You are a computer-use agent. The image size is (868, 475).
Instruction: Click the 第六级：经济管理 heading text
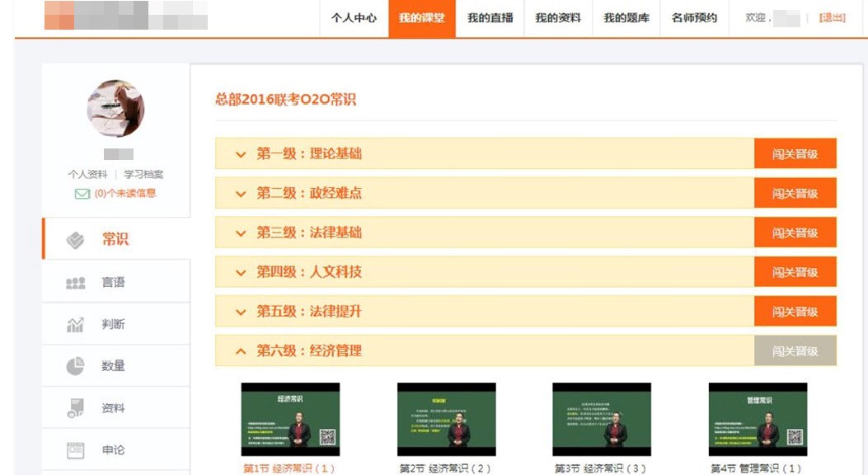coord(309,350)
